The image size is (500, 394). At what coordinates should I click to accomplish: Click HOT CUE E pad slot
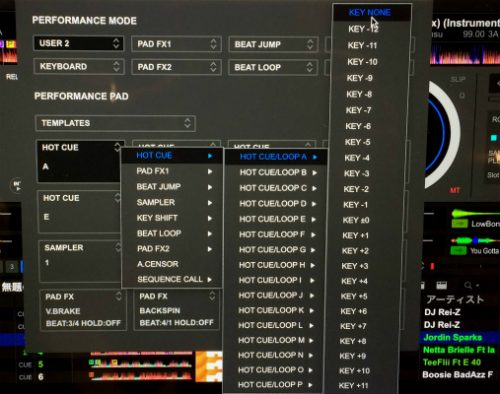(x=80, y=211)
